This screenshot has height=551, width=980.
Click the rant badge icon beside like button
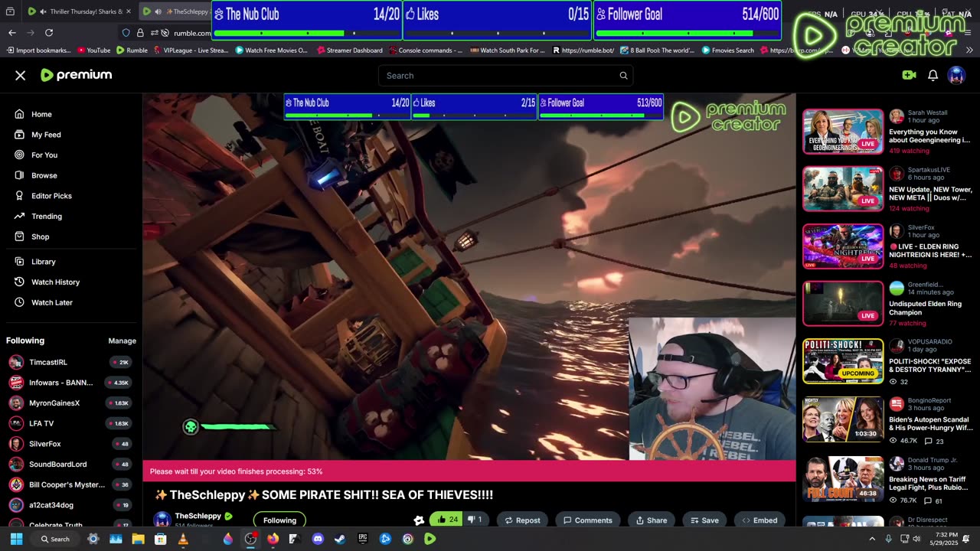(419, 520)
